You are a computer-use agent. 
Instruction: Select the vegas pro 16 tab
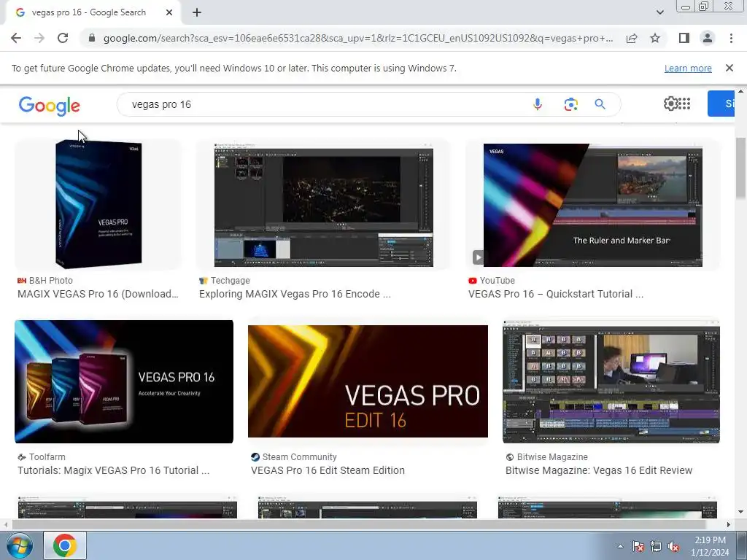coord(88,12)
